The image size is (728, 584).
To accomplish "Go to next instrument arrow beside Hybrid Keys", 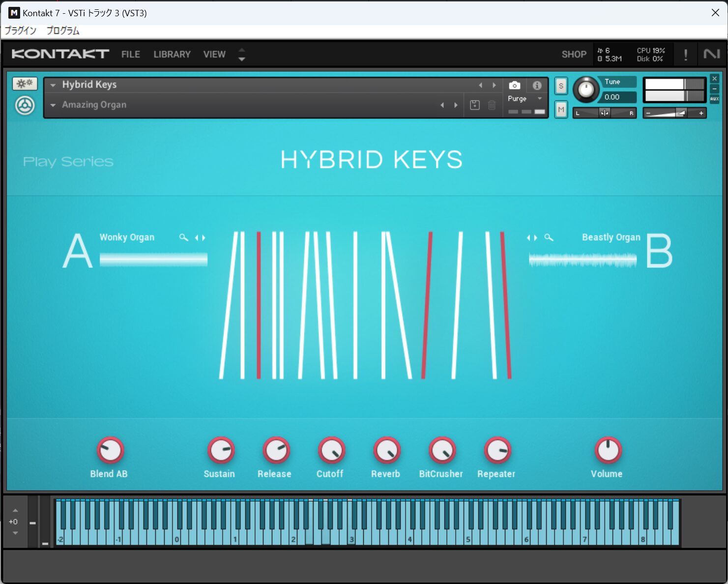I will point(494,85).
